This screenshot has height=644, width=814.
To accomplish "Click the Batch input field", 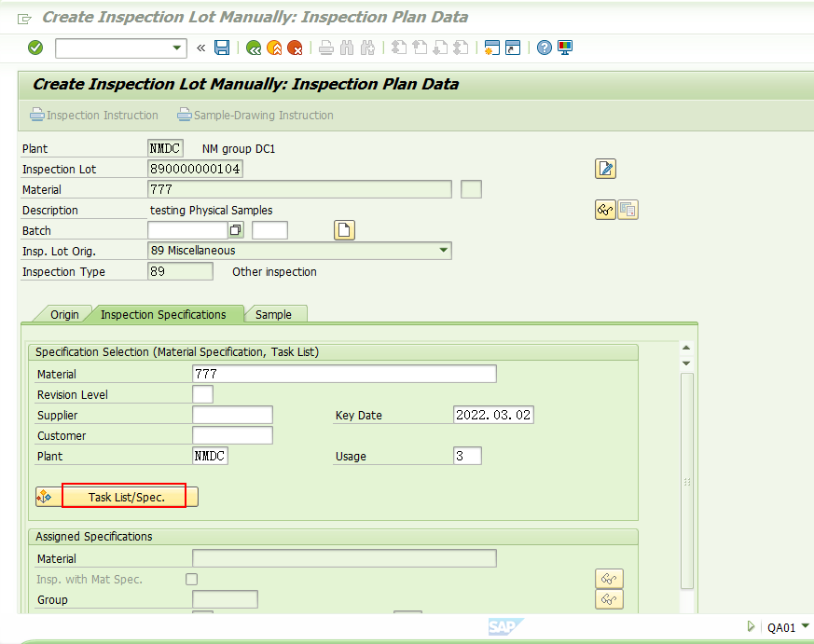I will [188, 230].
